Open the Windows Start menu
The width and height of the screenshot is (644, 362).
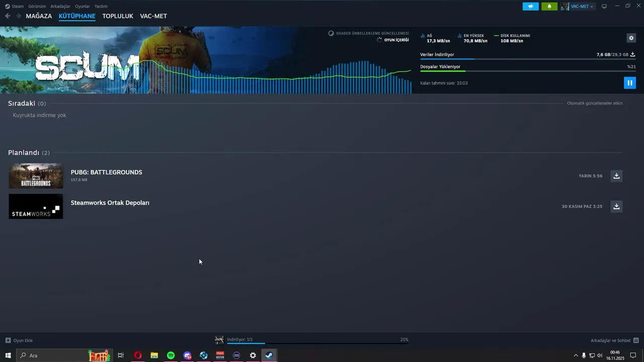8,355
